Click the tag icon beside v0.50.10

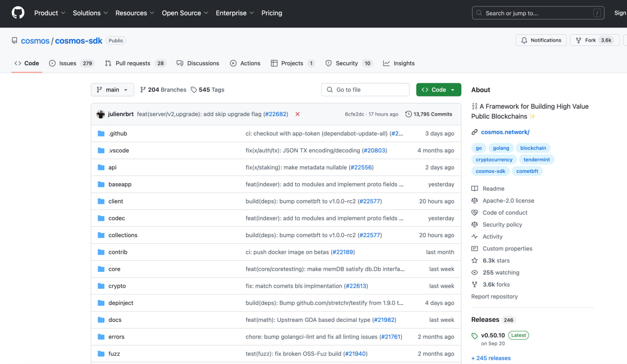click(475, 336)
